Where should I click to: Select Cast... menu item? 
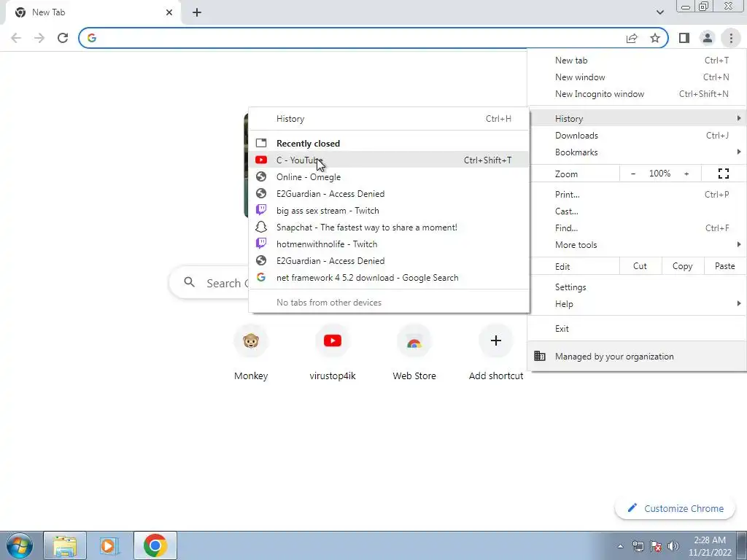637,211
